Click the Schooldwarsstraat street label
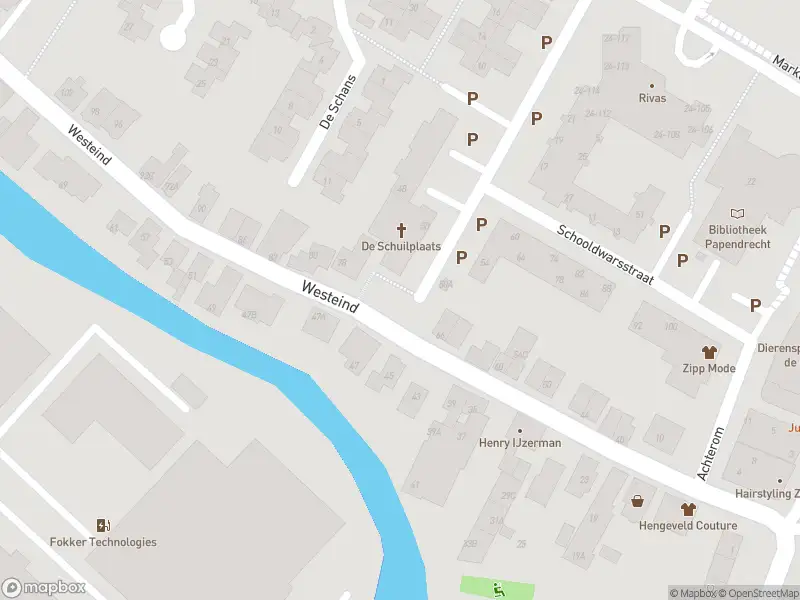Screen dimensions: 800x600 pos(606,254)
